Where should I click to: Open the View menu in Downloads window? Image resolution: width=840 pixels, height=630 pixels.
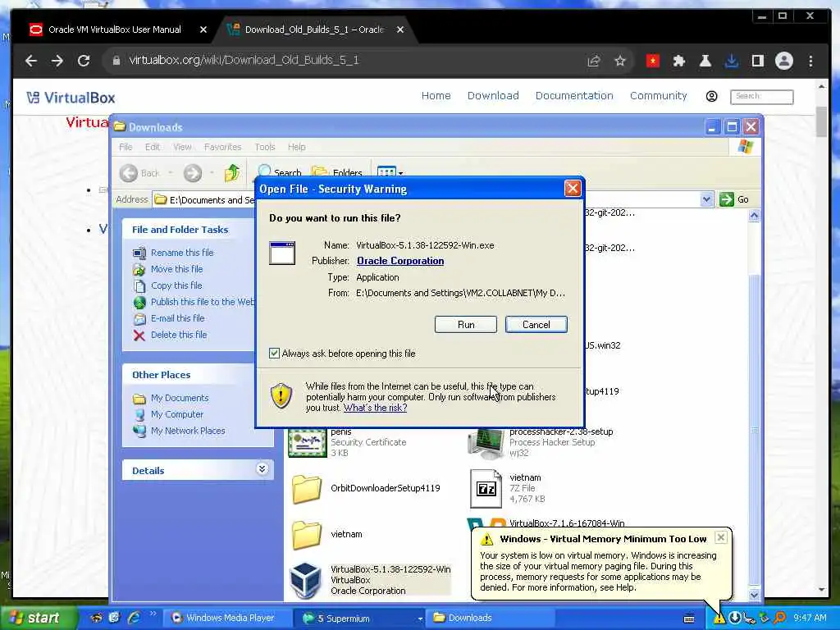pos(182,147)
